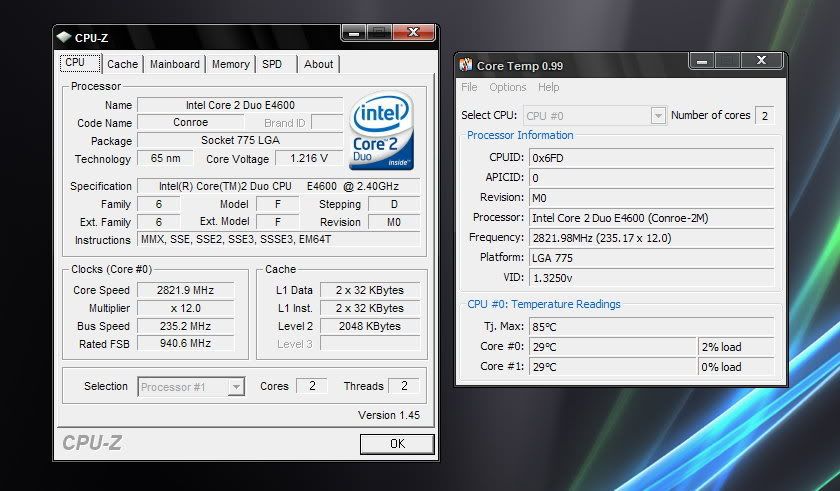Viewport: 840px width, 491px height.
Task: Click the Threads count field in CPU-Z
Action: (x=404, y=386)
